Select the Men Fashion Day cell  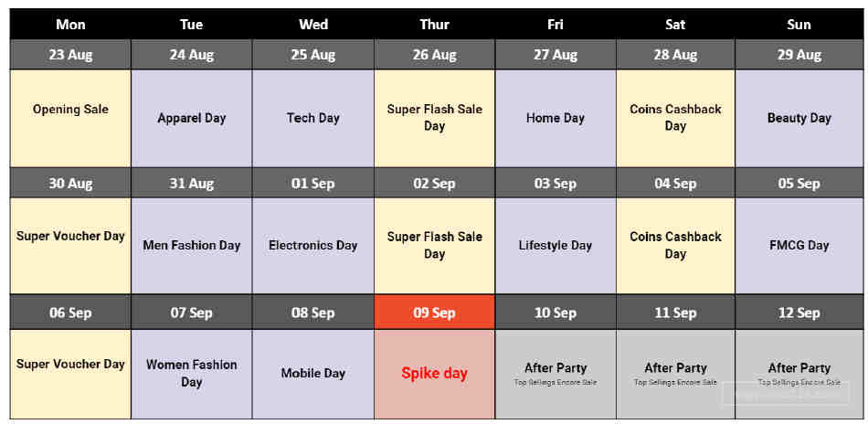click(192, 246)
